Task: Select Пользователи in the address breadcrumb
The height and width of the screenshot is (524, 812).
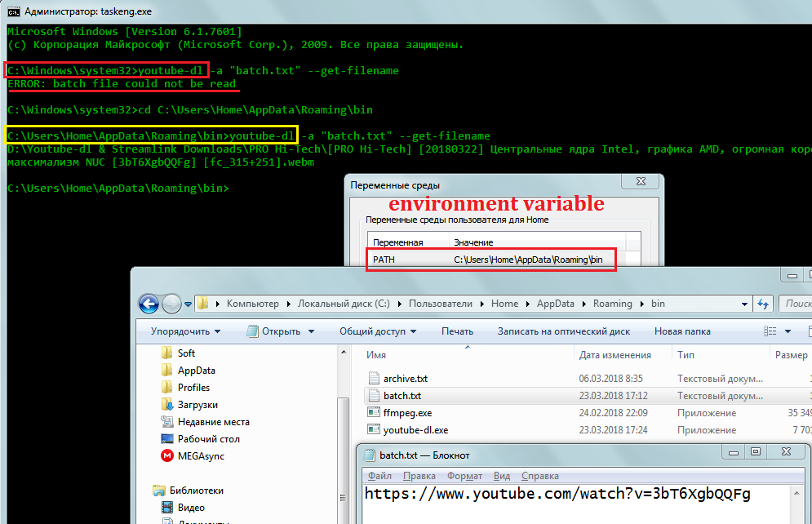Action: [x=440, y=304]
